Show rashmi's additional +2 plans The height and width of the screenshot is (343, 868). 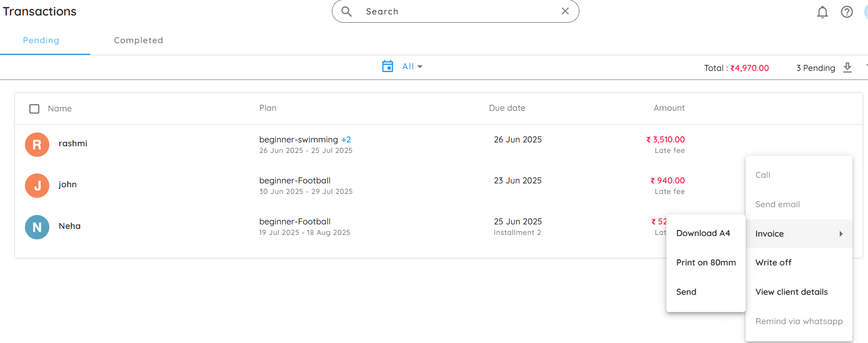346,140
